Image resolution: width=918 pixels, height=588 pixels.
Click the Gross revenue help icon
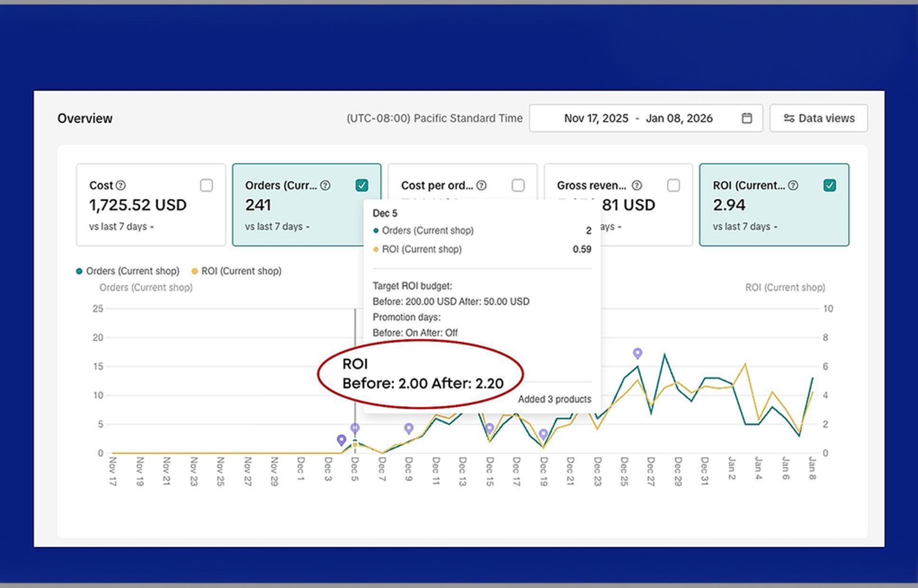[637, 185]
